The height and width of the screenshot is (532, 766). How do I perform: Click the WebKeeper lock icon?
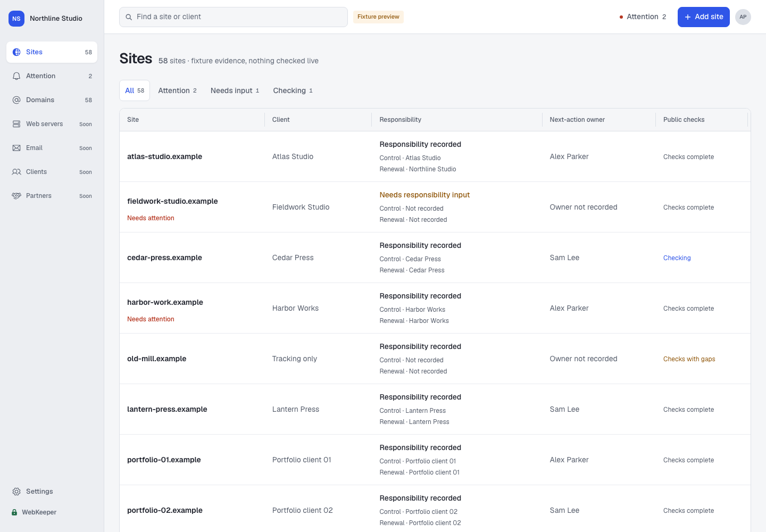[x=14, y=512]
